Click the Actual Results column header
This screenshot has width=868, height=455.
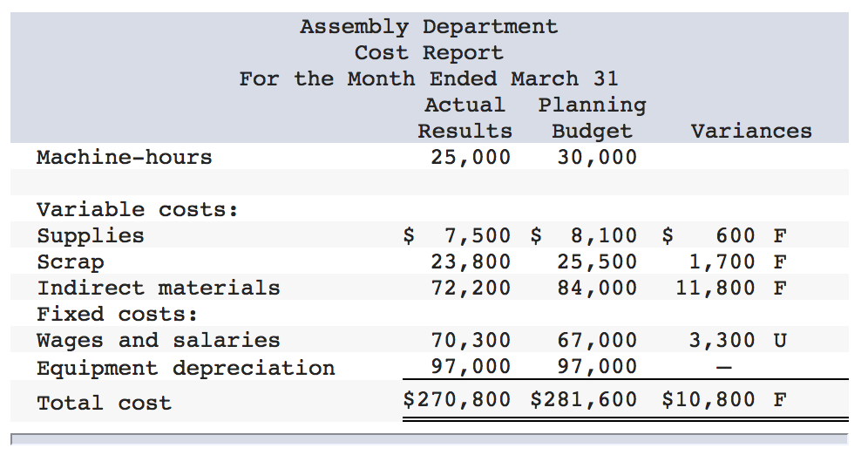(x=465, y=118)
